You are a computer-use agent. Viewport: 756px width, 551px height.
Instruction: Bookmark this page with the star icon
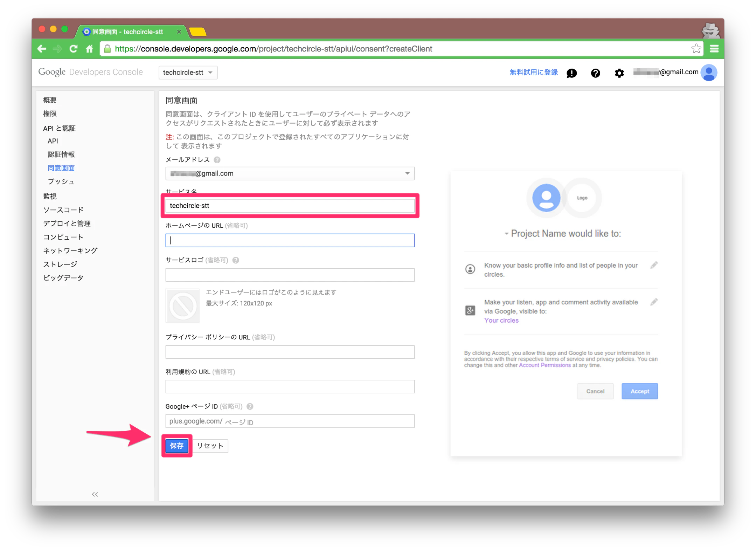696,49
